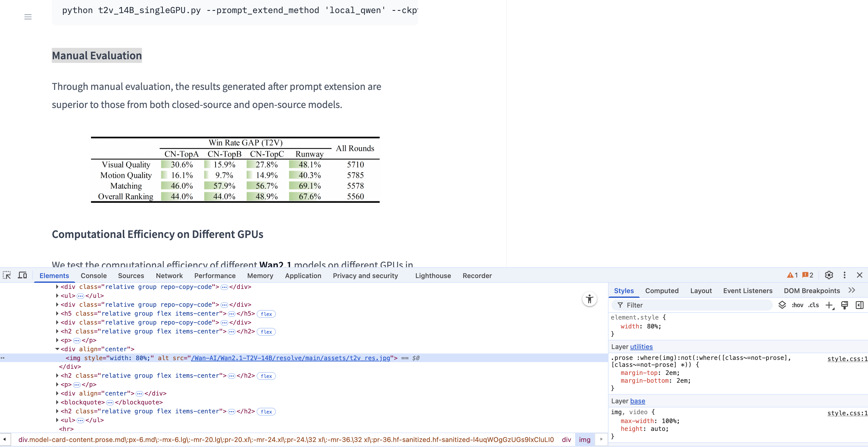This screenshot has height=447, width=868.
Task: Show more Styles sidebar tabs chevron
Action: pos(852,290)
